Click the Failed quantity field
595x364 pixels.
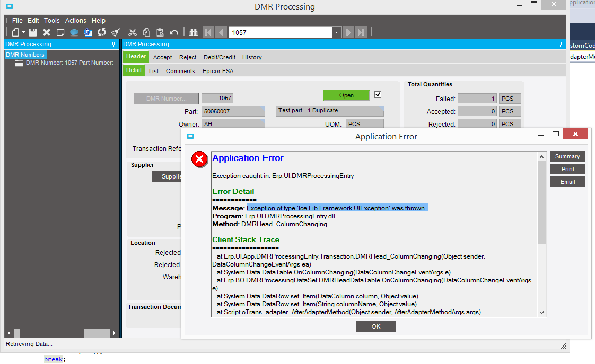tap(477, 99)
